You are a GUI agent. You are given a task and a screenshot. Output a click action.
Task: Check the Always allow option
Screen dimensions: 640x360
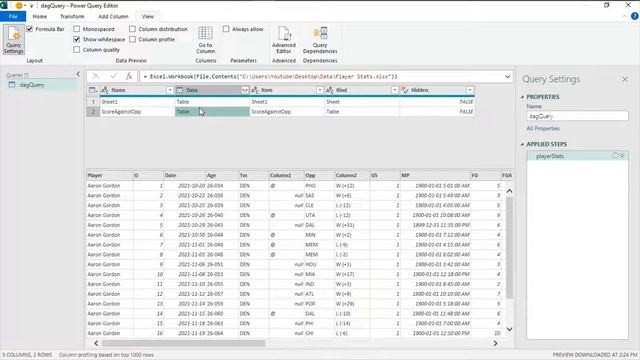pyautogui.click(x=226, y=29)
